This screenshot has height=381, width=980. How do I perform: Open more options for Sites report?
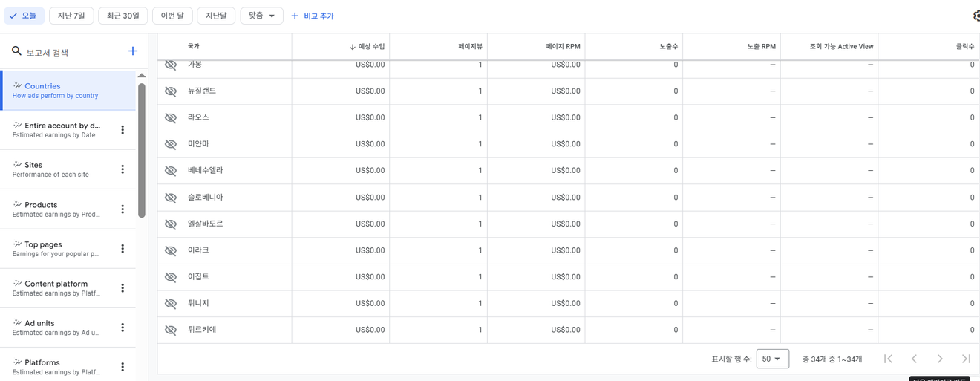point(122,169)
